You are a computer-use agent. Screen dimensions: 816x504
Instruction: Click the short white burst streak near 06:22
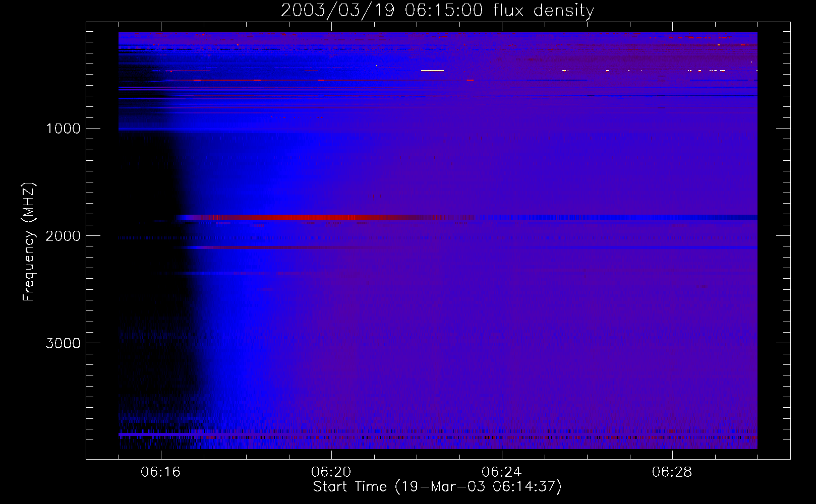(432, 71)
